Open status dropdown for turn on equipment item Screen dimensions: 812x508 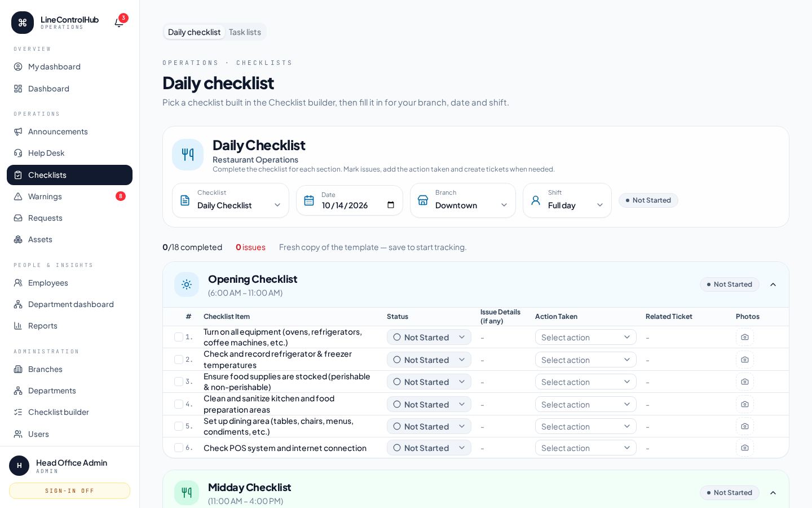pyautogui.click(x=429, y=337)
